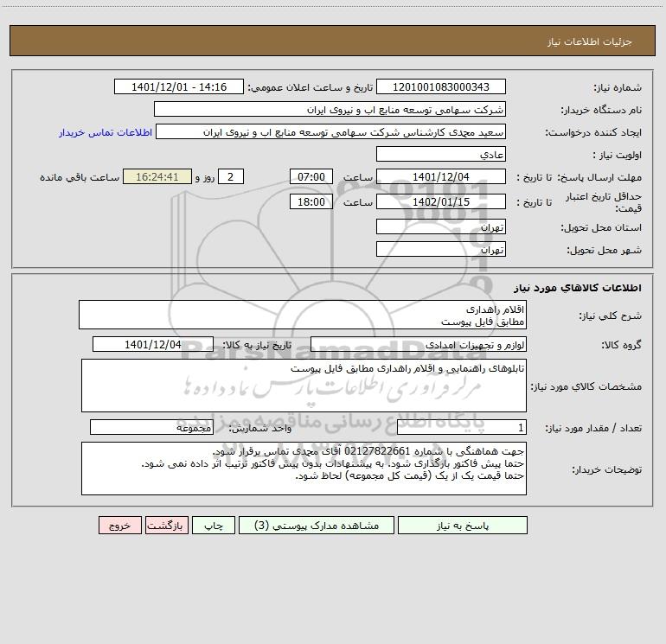Click the تعداد / مقدار مورد نیاز label
The width and height of the screenshot is (666, 644).
pyautogui.click(x=593, y=428)
